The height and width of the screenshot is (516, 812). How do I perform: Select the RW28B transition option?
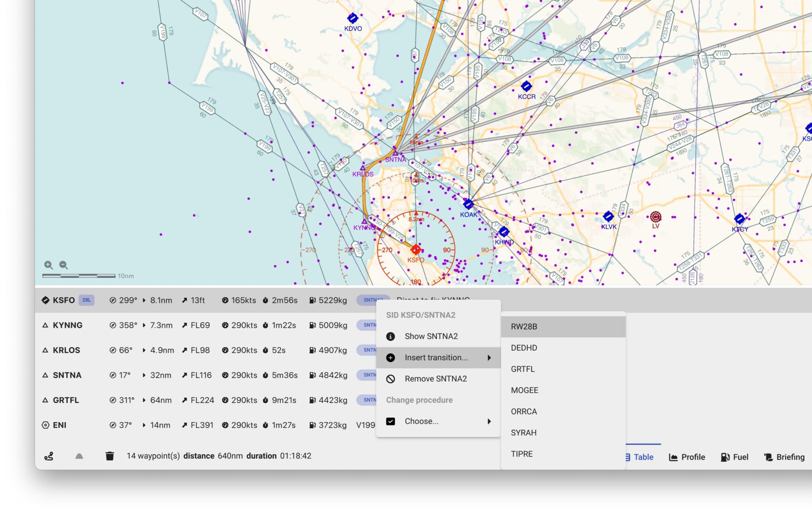pyautogui.click(x=523, y=326)
